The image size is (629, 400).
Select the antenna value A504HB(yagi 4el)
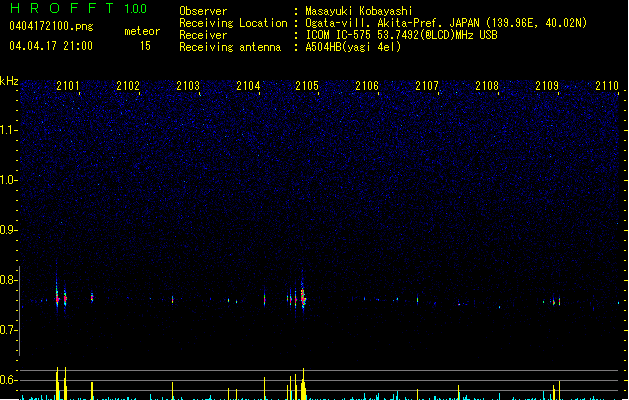coord(353,47)
